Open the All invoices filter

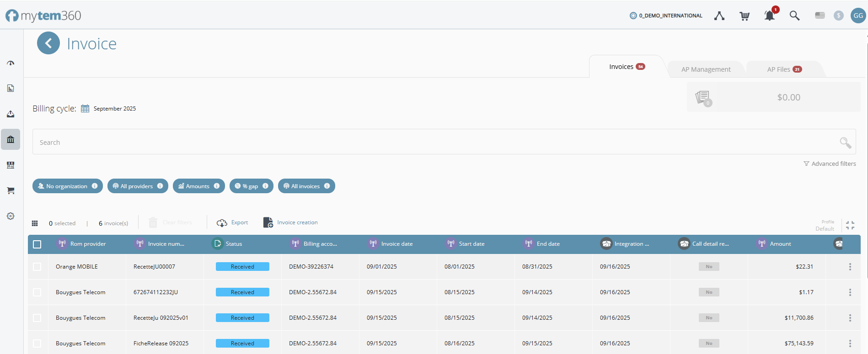[x=306, y=186]
